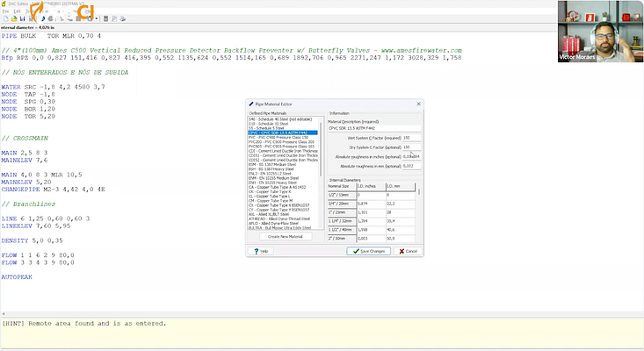Click the I.D. inches column header
The image size is (644, 351).
[371, 187]
